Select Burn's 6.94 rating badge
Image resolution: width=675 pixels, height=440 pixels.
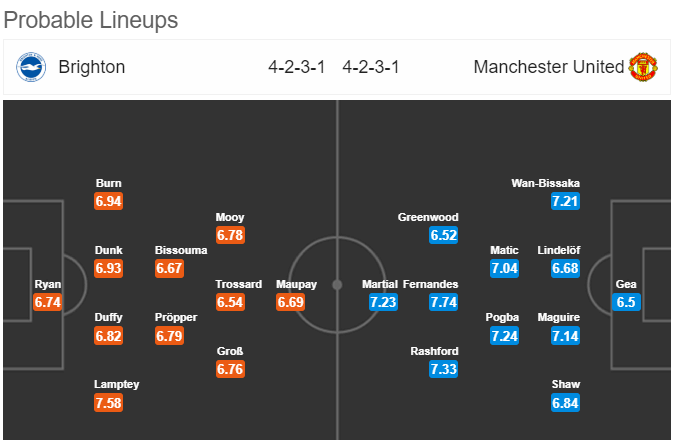(108, 201)
